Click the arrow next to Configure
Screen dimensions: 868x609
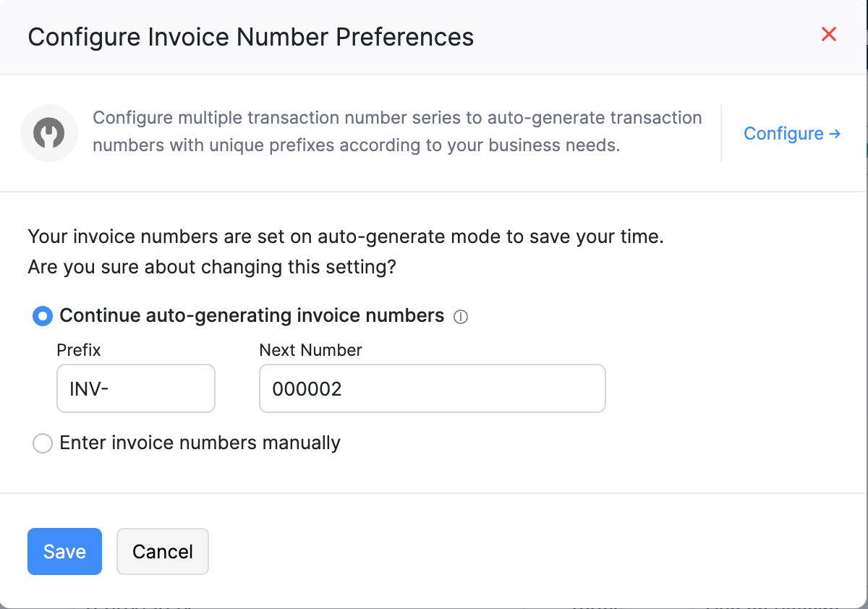click(835, 133)
